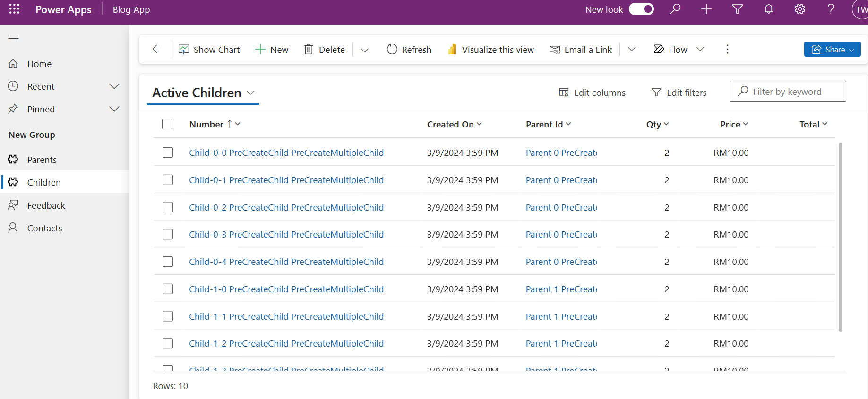Image resolution: width=868 pixels, height=399 pixels.
Task: Click the plus quick create icon
Action: click(x=706, y=9)
